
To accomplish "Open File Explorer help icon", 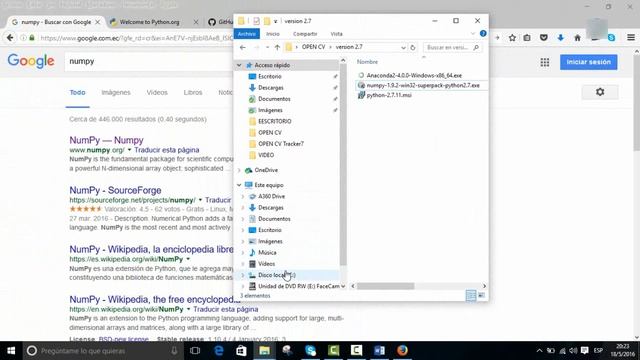I will [483, 33].
